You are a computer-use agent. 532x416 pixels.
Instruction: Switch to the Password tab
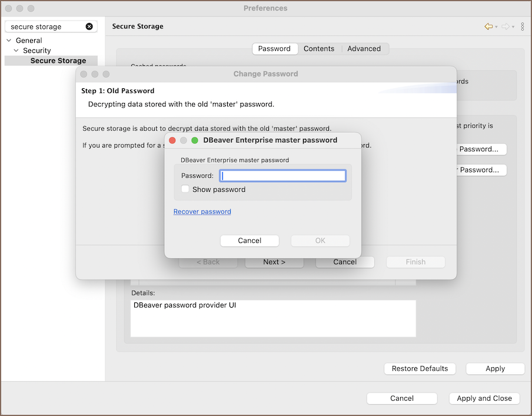tap(274, 48)
